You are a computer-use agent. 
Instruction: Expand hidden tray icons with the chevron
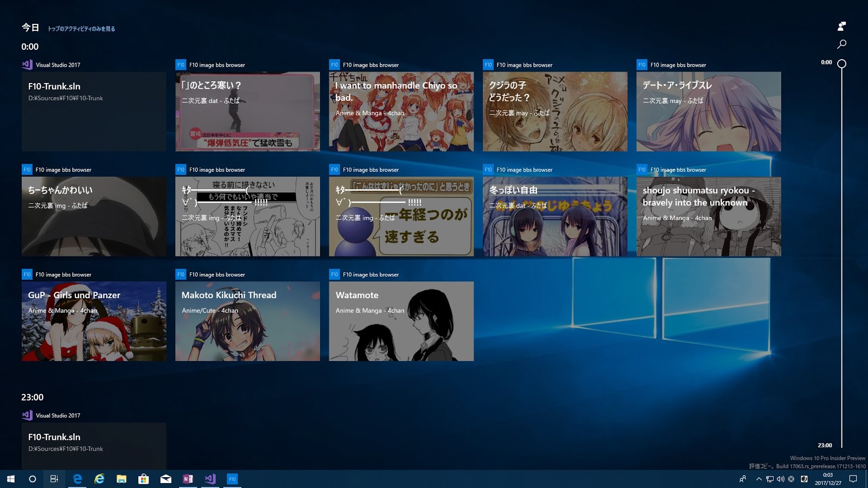point(759,479)
